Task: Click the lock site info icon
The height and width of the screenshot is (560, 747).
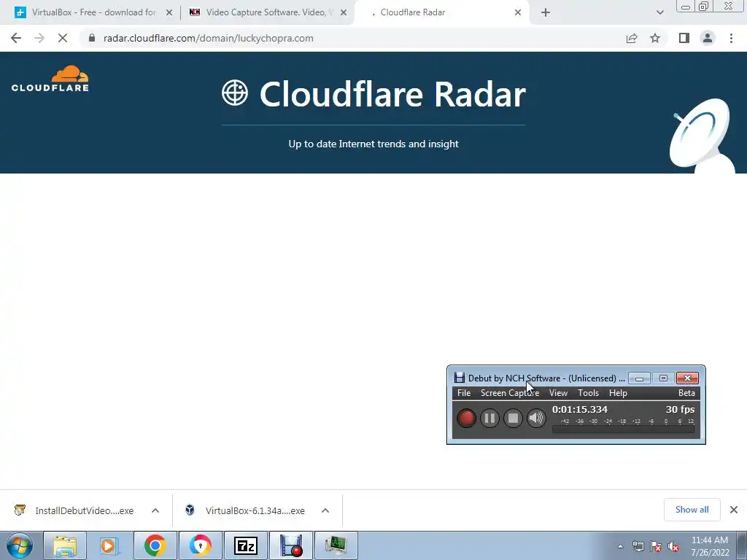Action: click(x=92, y=38)
